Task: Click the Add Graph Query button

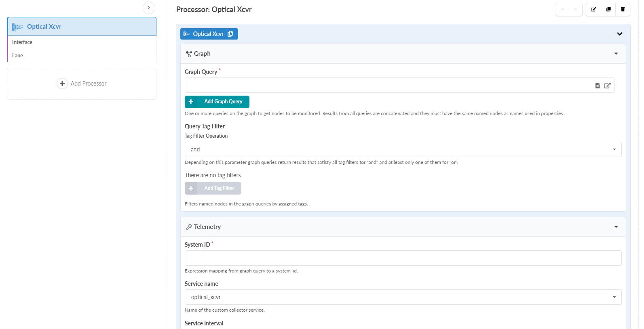Action: (217, 102)
